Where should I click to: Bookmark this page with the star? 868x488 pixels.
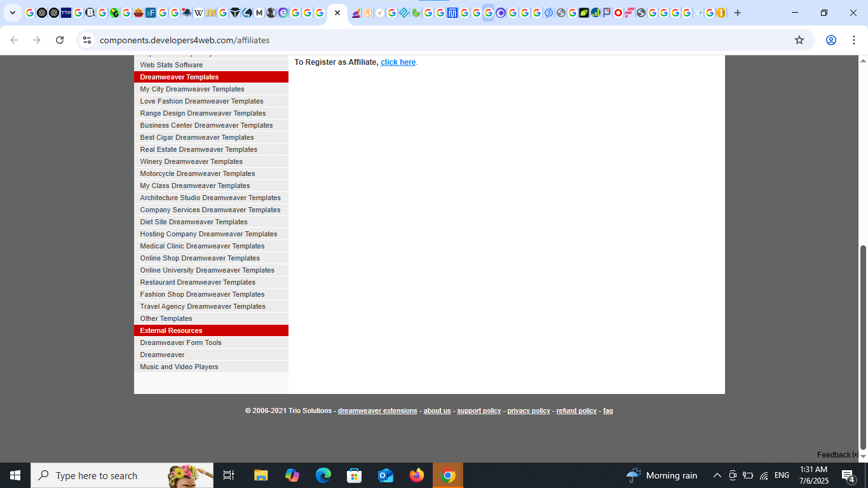point(799,40)
